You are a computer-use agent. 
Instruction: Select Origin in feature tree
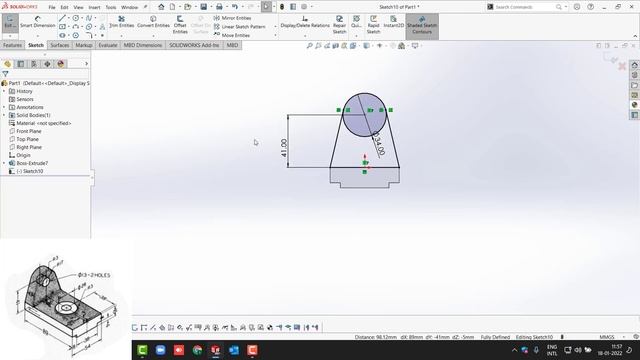tap(20, 155)
